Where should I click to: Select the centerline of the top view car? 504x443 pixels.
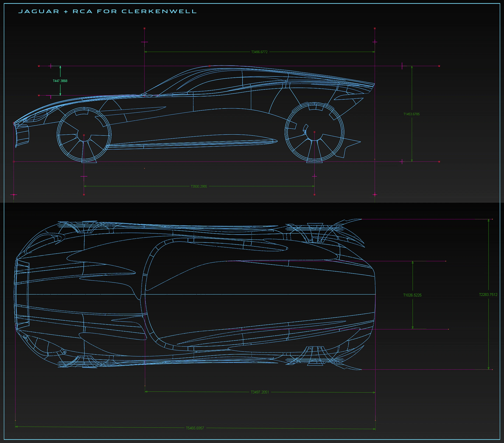[x=195, y=295]
